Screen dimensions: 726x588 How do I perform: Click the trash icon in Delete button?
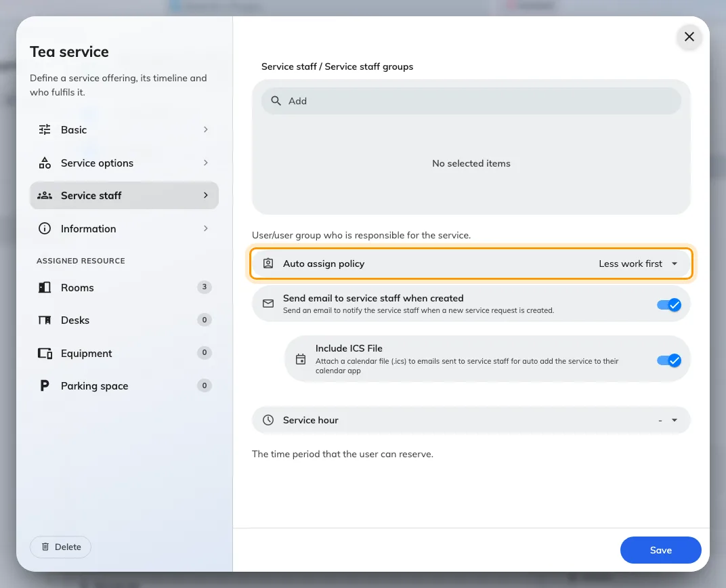[45, 547]
